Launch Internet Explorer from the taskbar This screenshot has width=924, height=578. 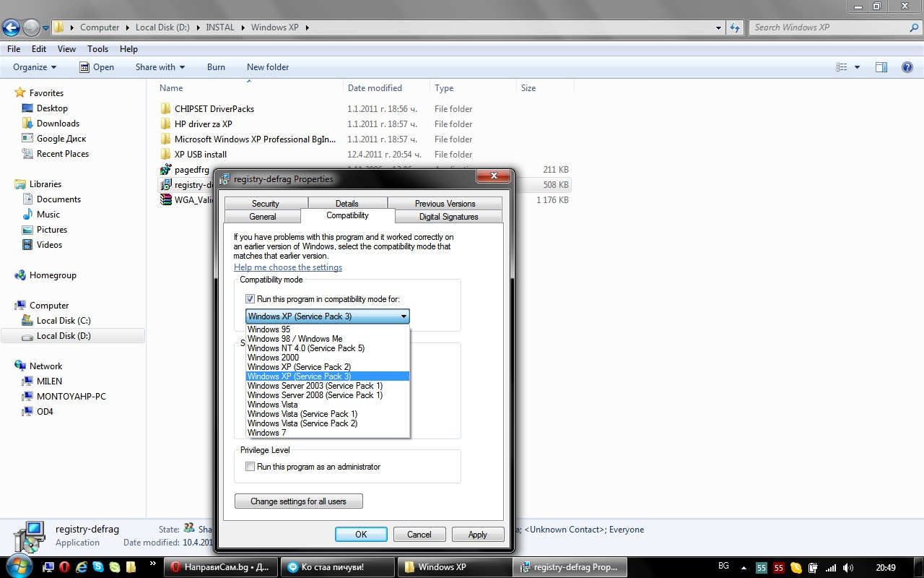click(82, 567)
